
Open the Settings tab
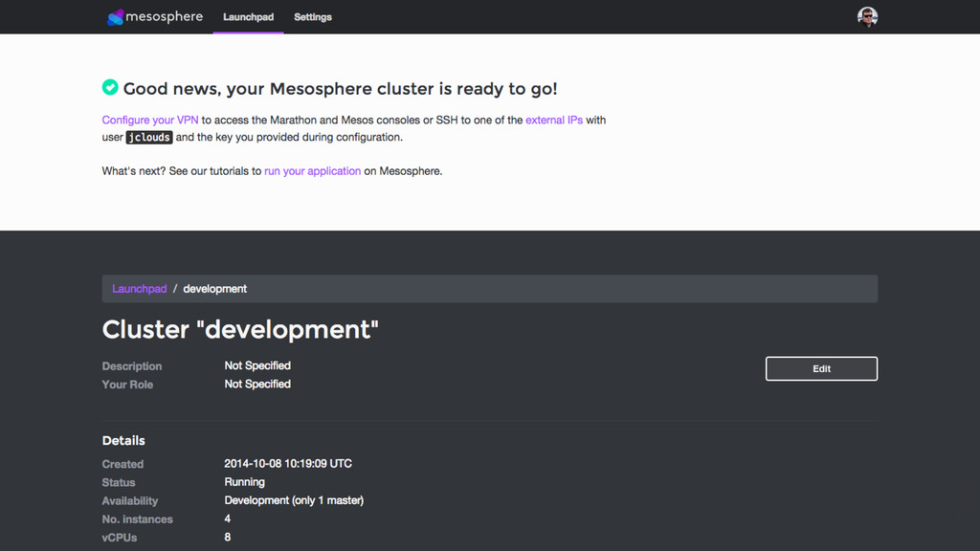click(313, 17)
